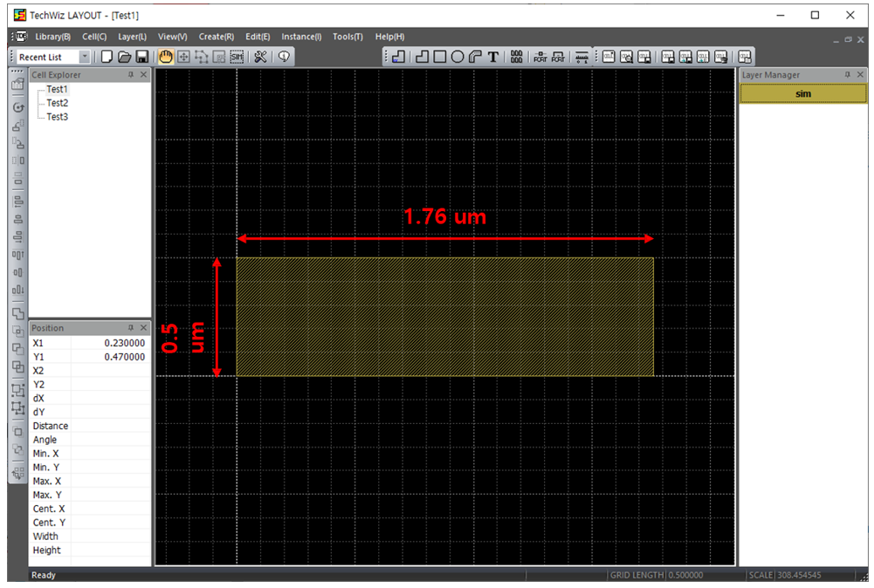The height and width of the screenshot is (588, 874).
Task: Click the Open folder icon
Action: click(124, 57)
